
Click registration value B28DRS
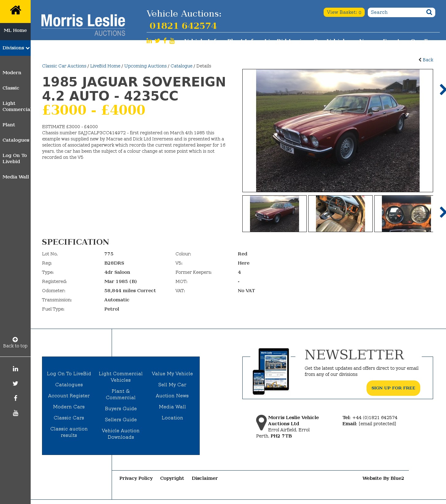pyautogui.click(x=114, y=263)
